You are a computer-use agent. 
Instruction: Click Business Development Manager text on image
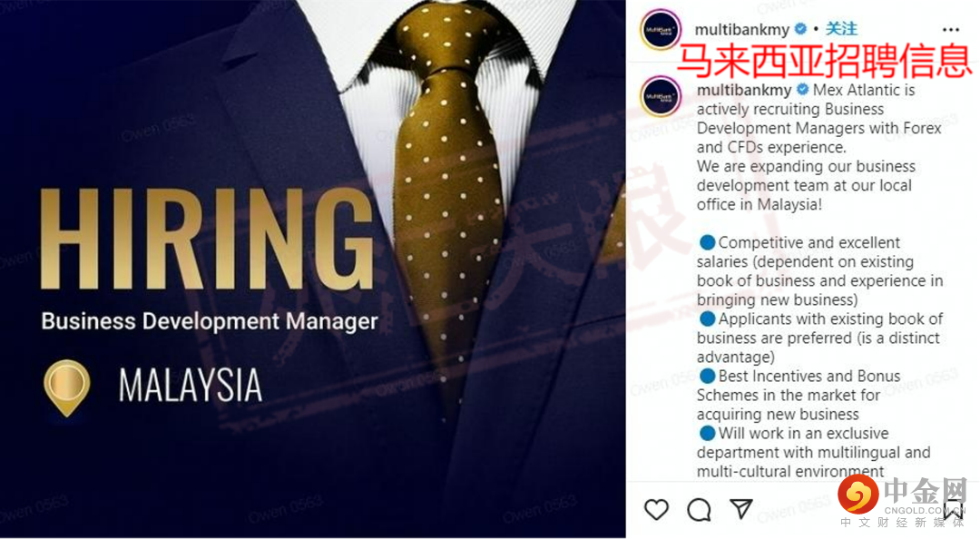click(210, 321)
